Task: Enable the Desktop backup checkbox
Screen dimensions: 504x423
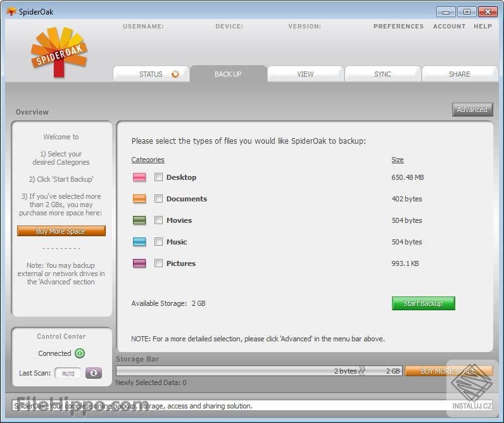Action: 158,177
